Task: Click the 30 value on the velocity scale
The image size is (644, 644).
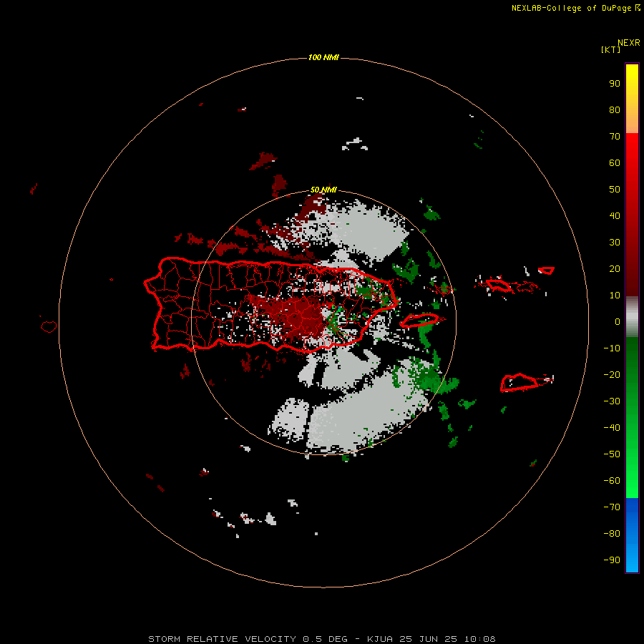Action: tap(615, 243)
